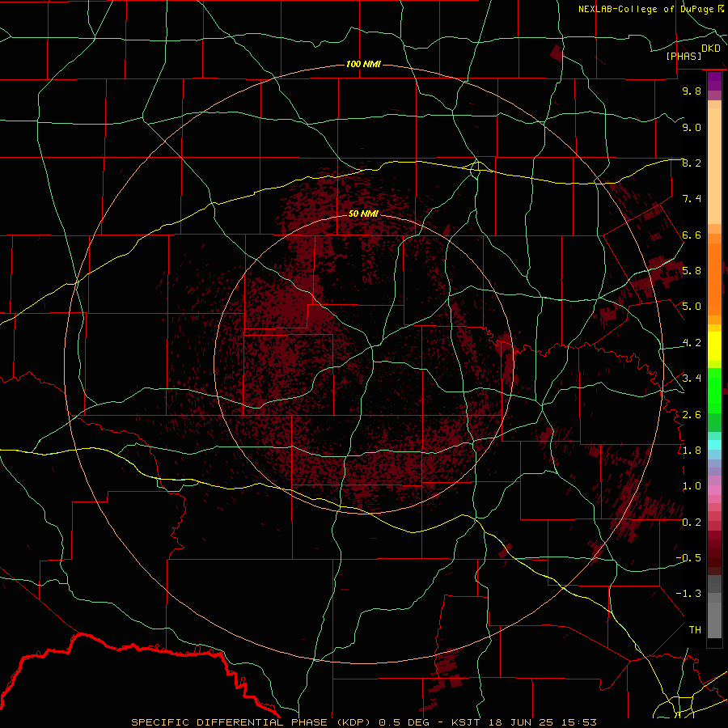Click the 4.2 scale value
Screen dimensions: 728x728
pos(692,343)
